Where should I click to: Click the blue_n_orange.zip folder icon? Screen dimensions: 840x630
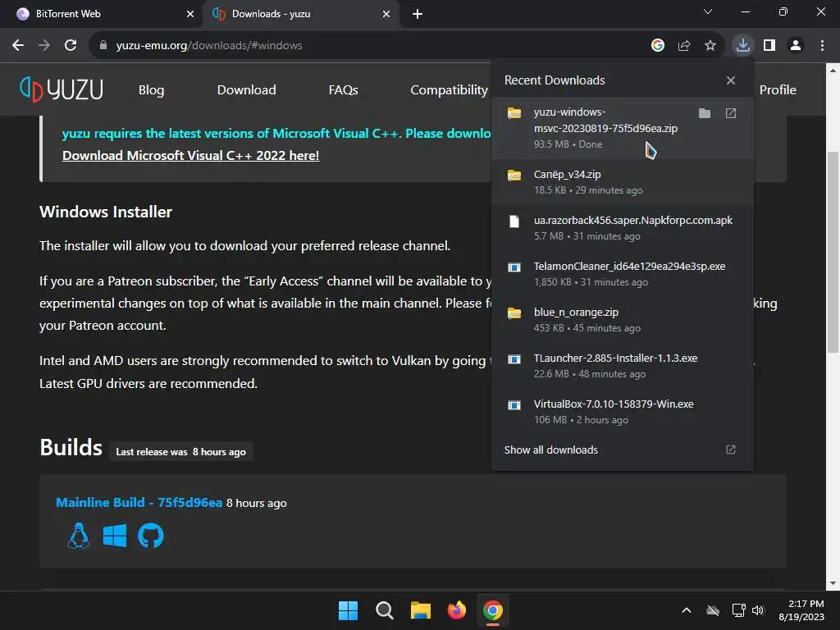click(514, 313)
